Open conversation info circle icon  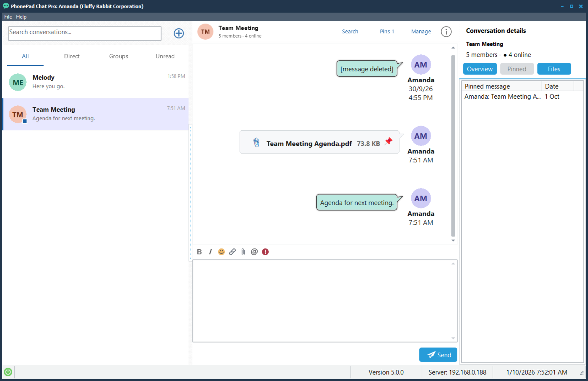[x=446, y=31]
